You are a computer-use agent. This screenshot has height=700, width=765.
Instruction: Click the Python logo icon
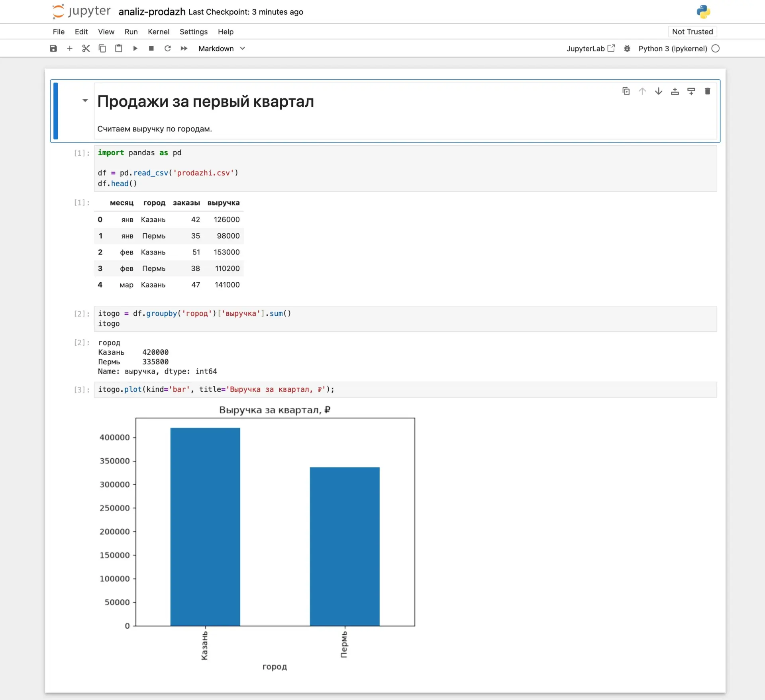[703, 12]
